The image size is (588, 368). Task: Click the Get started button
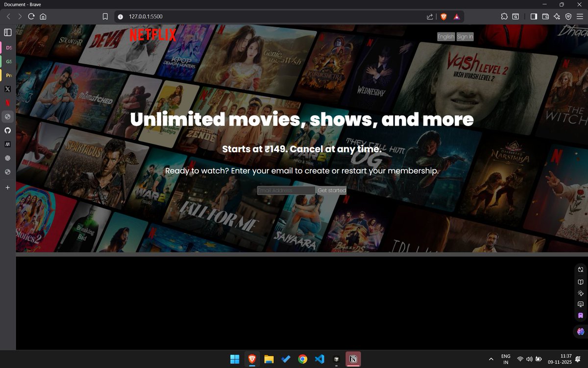(332, 190)
